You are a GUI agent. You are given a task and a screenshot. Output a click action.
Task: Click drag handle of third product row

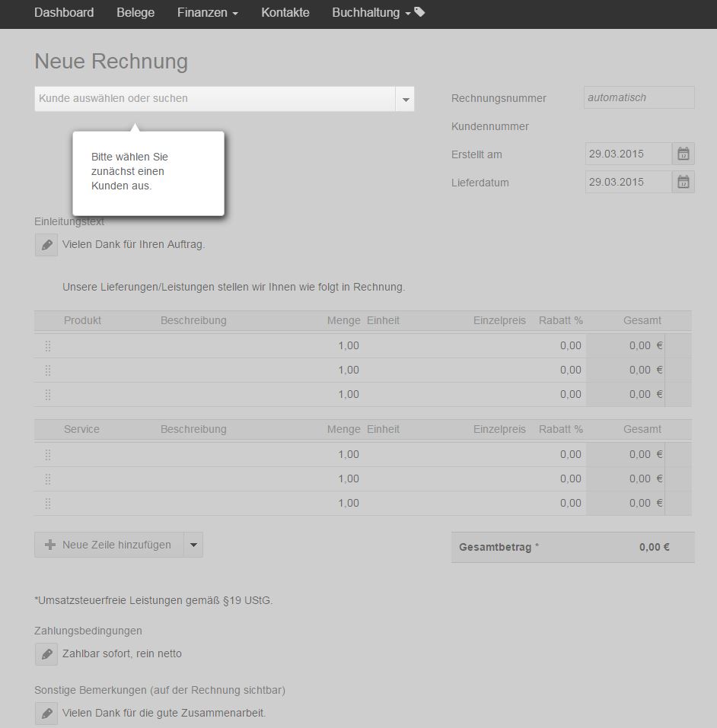tap(48, 395)
